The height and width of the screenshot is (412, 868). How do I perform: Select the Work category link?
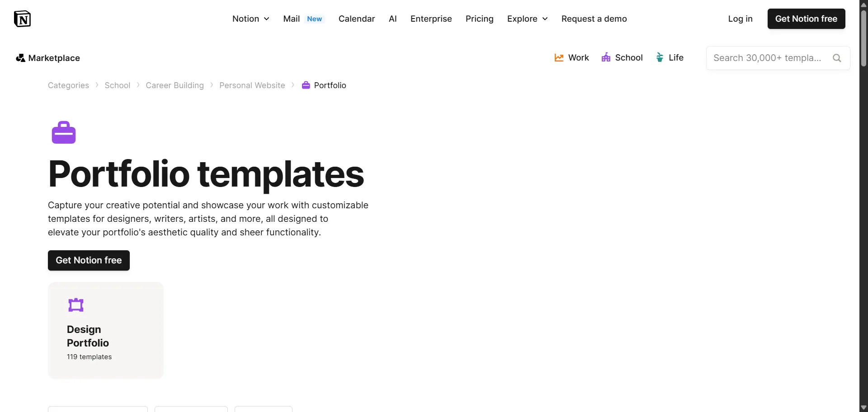tap(571, 57)
